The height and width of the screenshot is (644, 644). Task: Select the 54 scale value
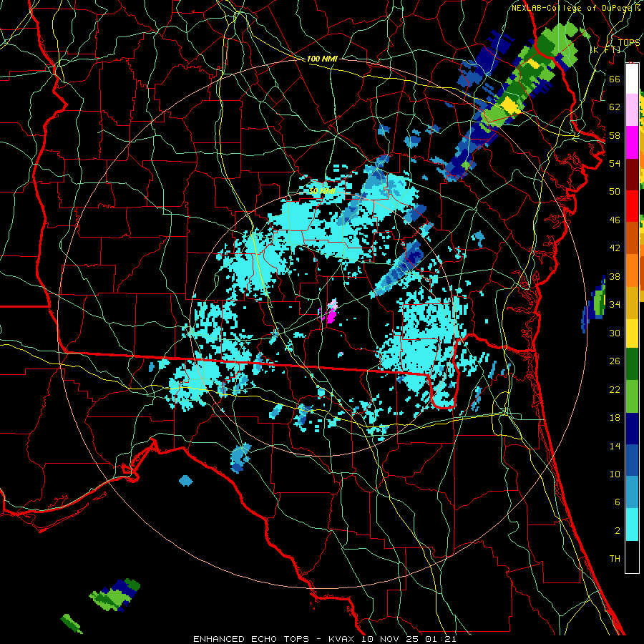click(615, 163)
